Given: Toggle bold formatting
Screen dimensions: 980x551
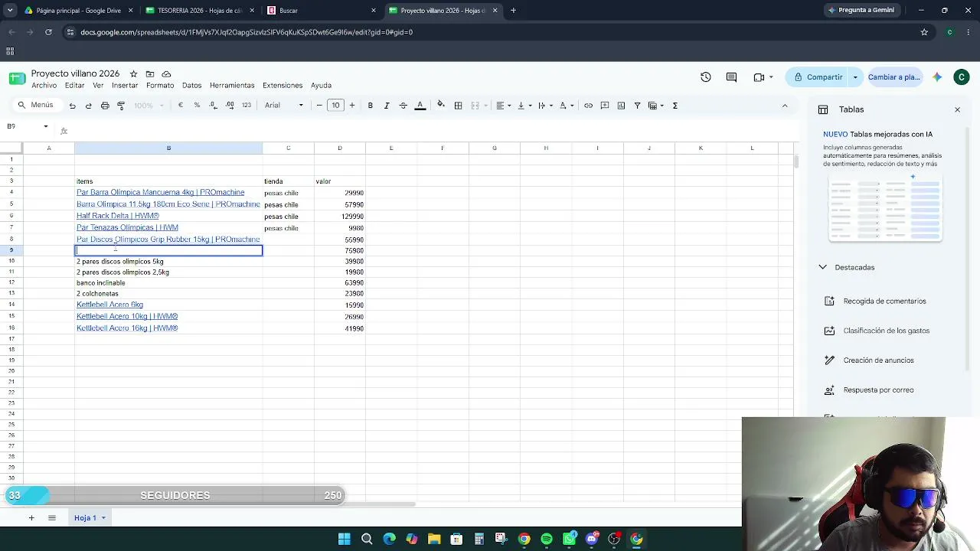Looking at the screenshot, I should point(370,106).
